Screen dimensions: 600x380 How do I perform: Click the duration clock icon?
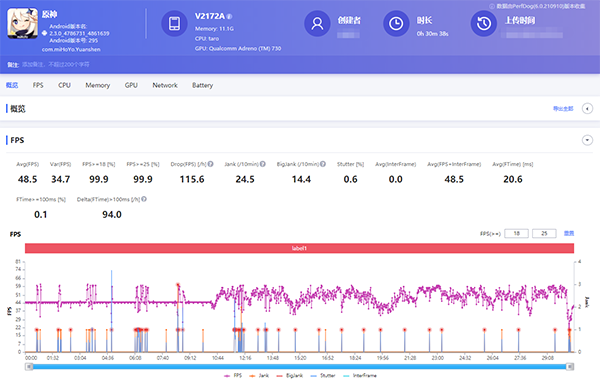396,23
